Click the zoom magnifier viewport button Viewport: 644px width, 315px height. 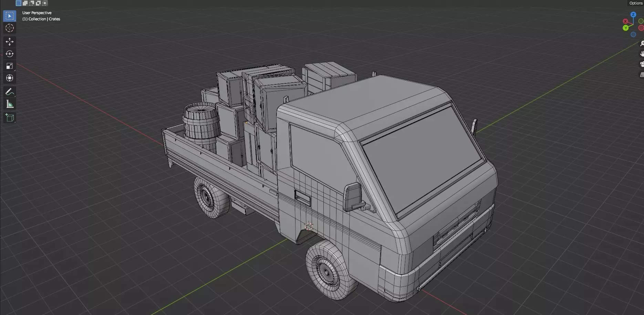click(642, 43)
